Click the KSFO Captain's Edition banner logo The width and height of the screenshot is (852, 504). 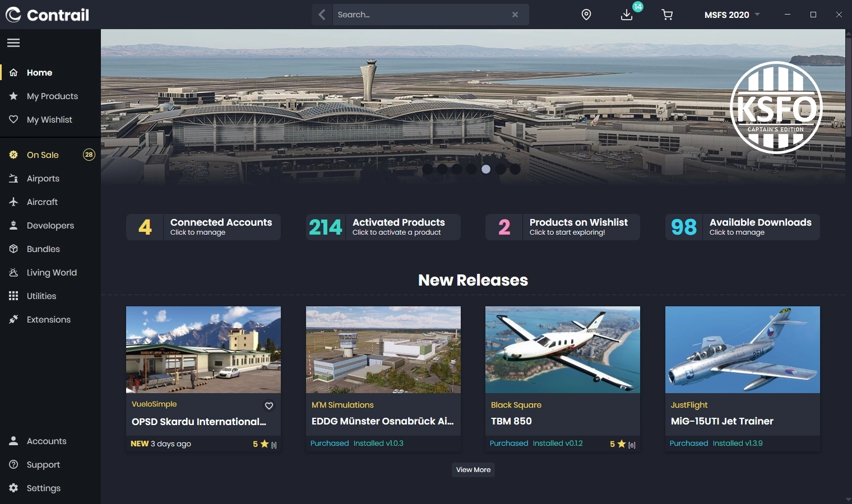pyautogui.click(x=776, y=108)
